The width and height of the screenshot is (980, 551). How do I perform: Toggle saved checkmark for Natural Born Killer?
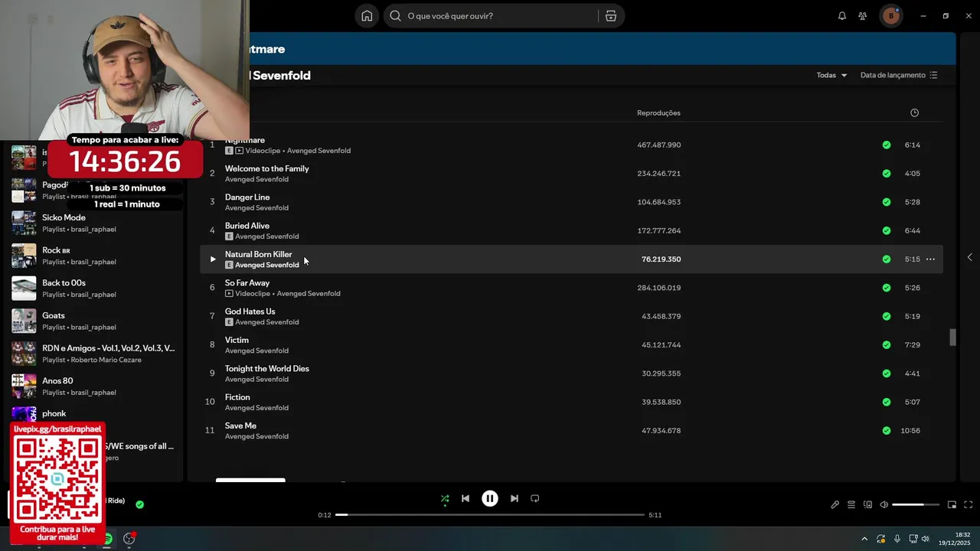pyautogui.click(x=887, y=259)
